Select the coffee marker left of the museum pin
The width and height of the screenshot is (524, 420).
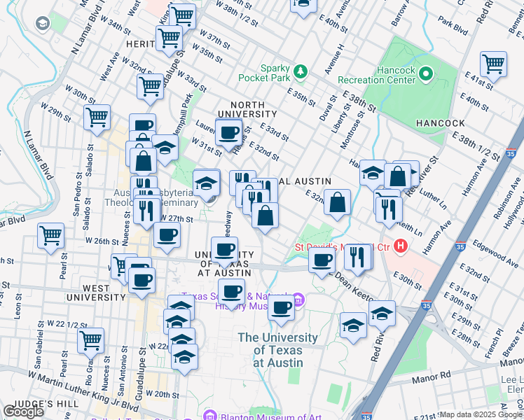coord(282,308)
